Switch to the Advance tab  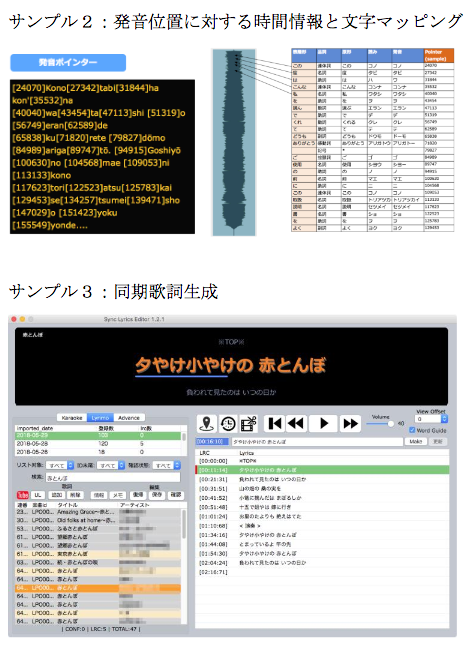click(x=129, y=417)
